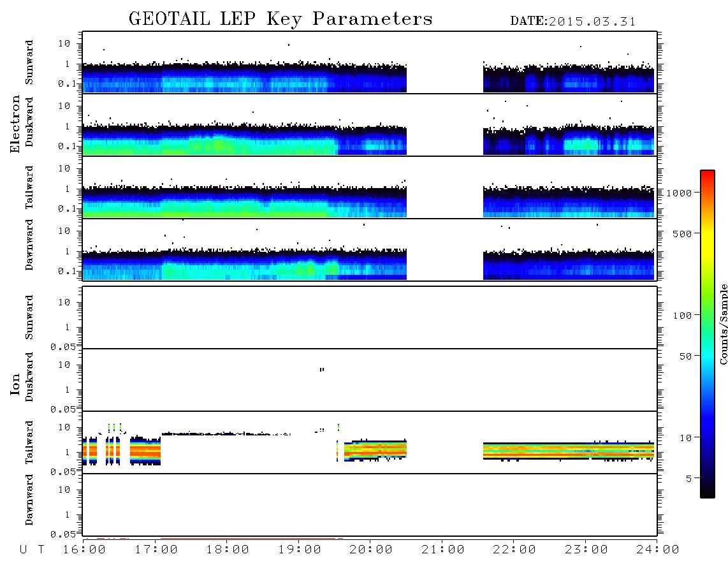Click the '17:00' time tick label
Viewport: 728px width, 561px height.
pyautogui.click(x=156, y=550)
